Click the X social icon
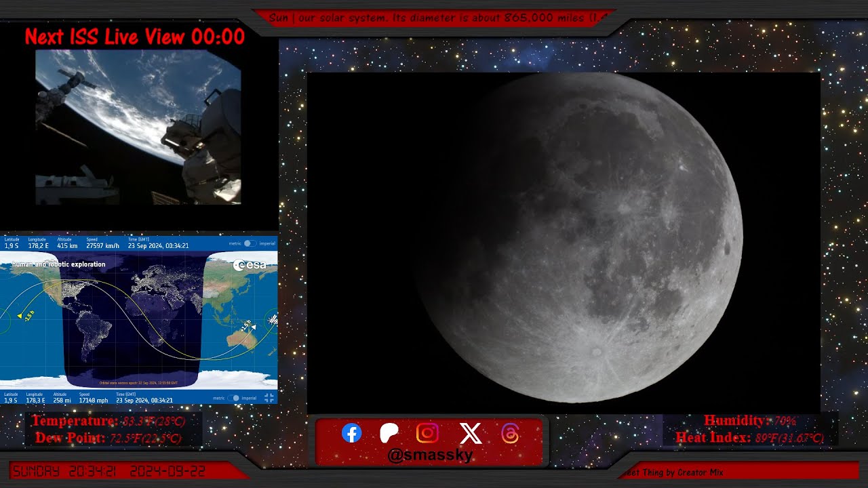Image resolution: width=868 pixels, height=488 pixels. point(470,433)
